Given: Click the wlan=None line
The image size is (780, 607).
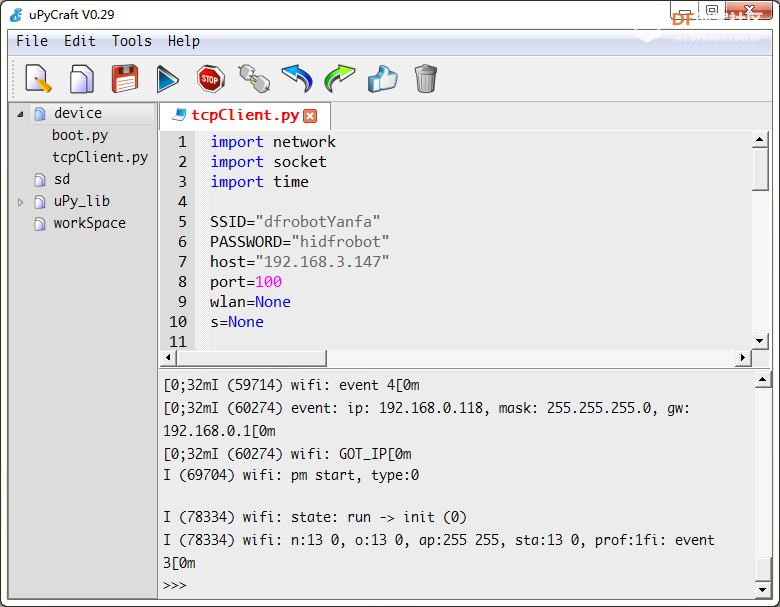Looking at the screenshot, I should [x=250, y=302].
